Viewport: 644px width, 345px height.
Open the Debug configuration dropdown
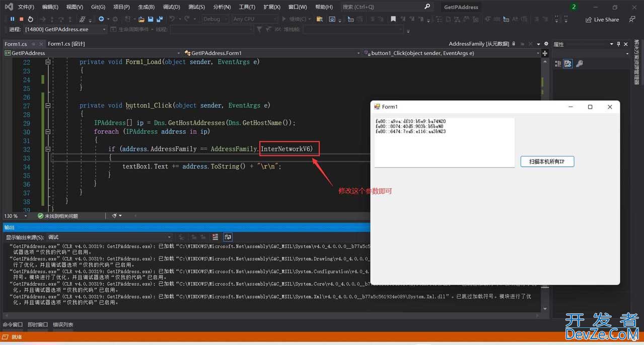(x=216, y=19)
